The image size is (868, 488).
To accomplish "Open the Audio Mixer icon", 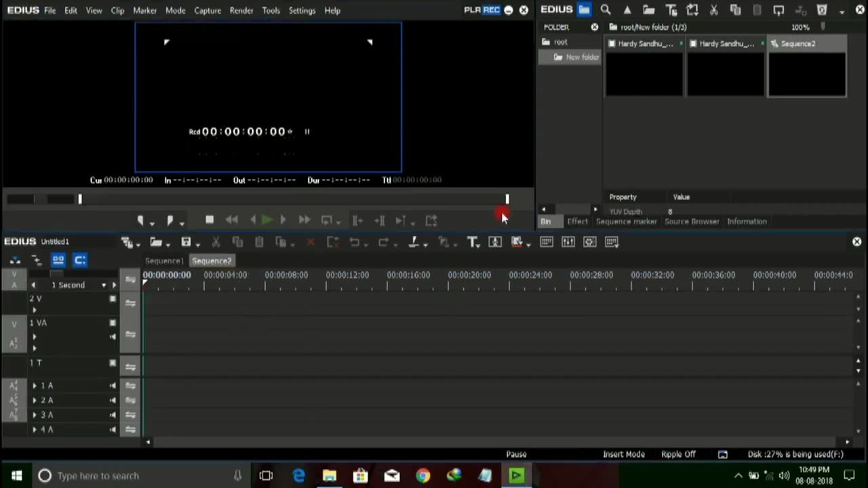I will 568,242.
